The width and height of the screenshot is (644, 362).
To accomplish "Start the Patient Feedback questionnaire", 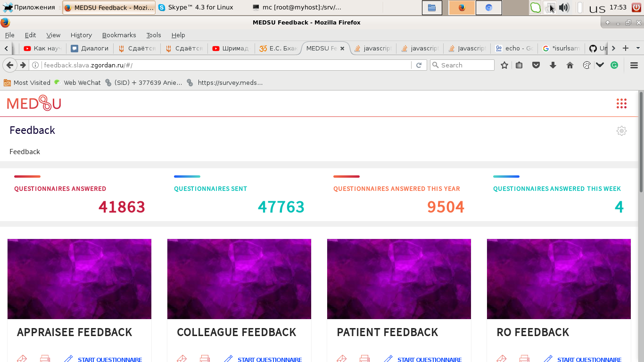I will (x=429, y=359).
